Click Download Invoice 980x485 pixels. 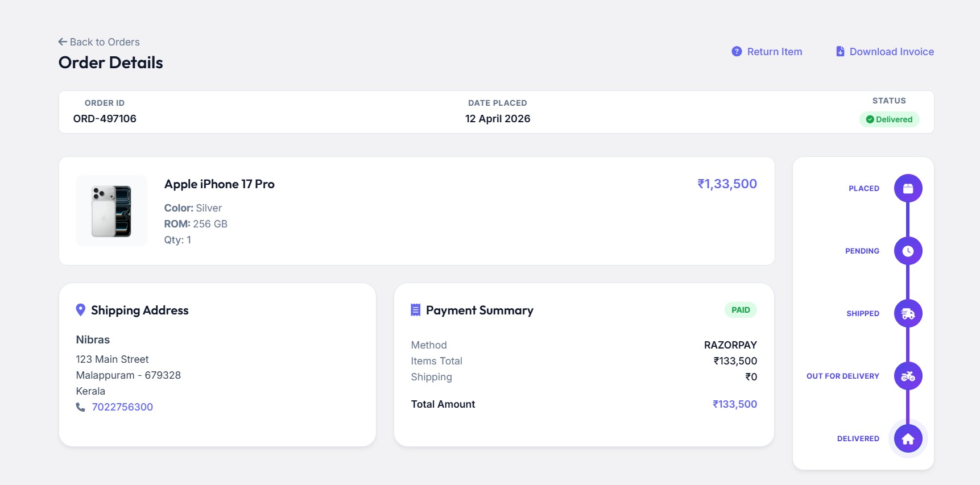coord(891,51)
